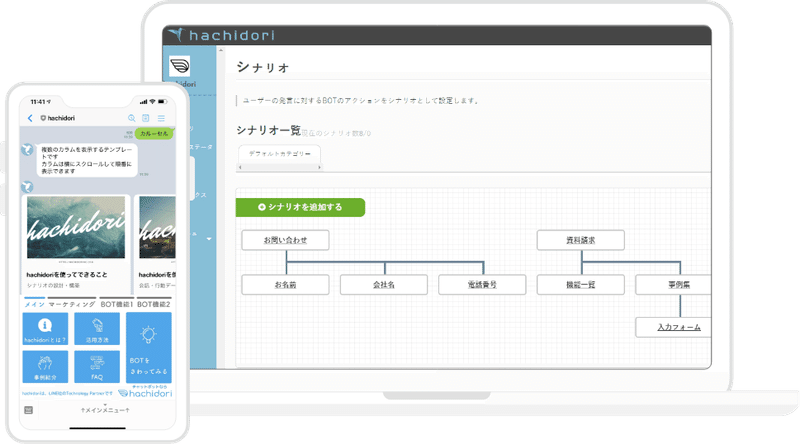Tap the '活用方法' menu tile

pos(97,329)
